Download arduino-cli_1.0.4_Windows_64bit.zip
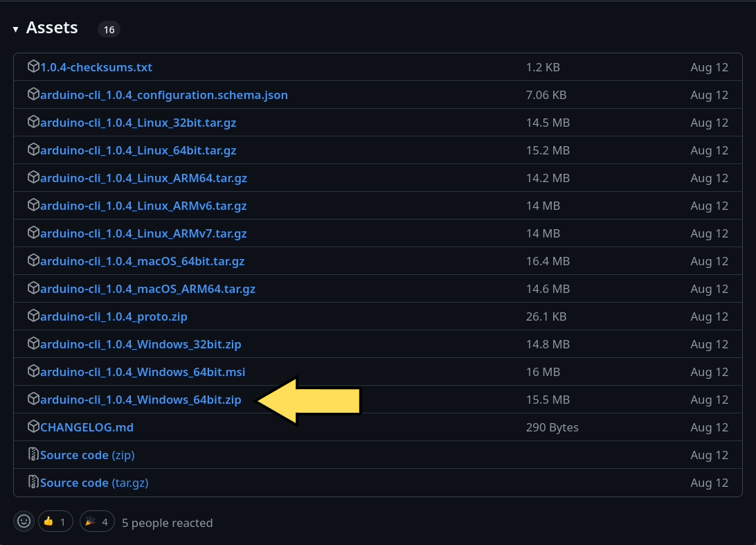The width and height of the screenshot is (756, 545). (141, 400)
